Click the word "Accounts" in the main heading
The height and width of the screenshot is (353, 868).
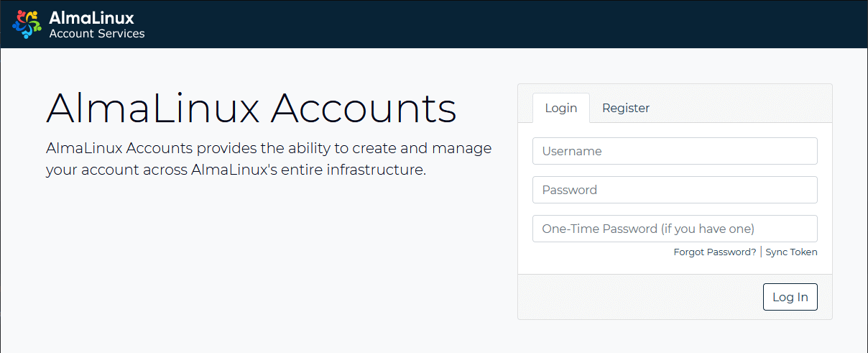pos(363,109)
